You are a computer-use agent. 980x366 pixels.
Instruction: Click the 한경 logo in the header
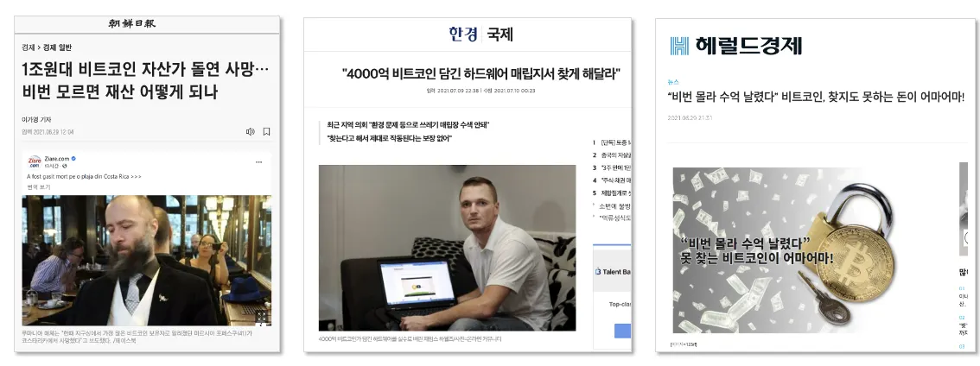coord(463,34)
